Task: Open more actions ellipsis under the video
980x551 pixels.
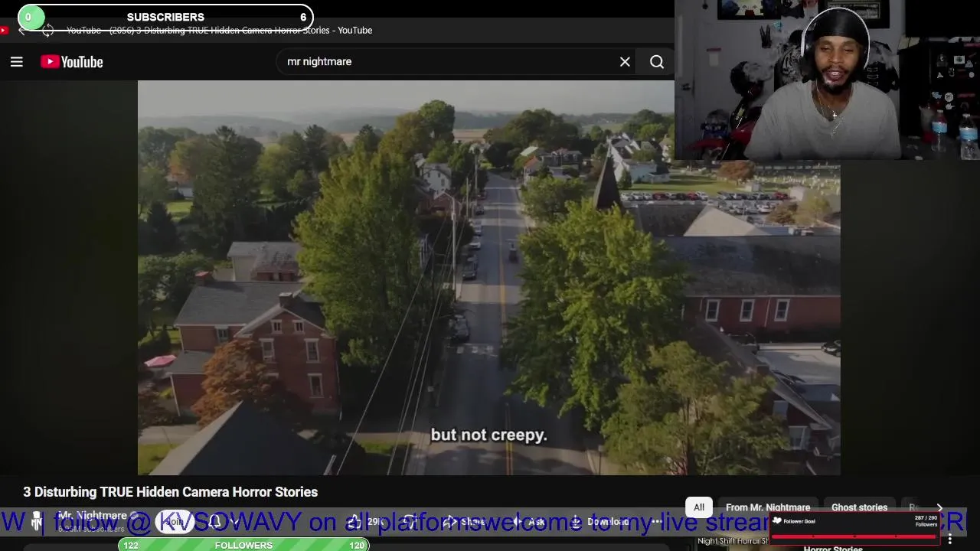Action: click(x=655, y=522)
